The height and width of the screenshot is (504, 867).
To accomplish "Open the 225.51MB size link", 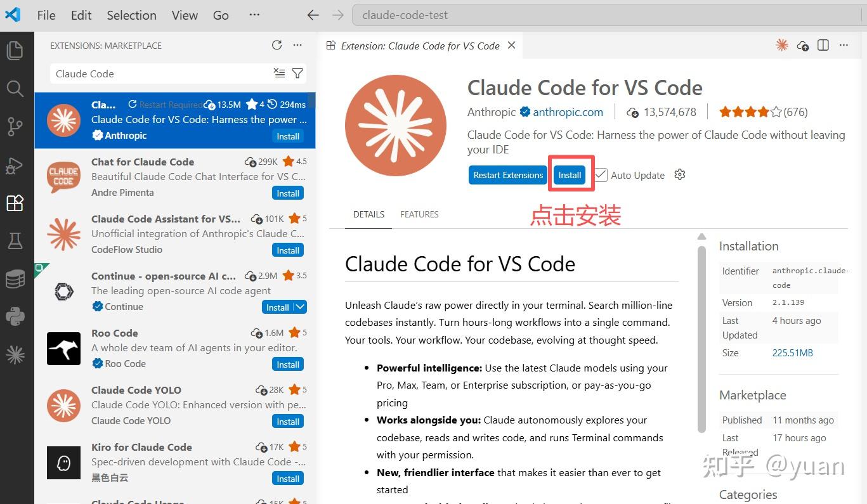I will tap(792, 352).
